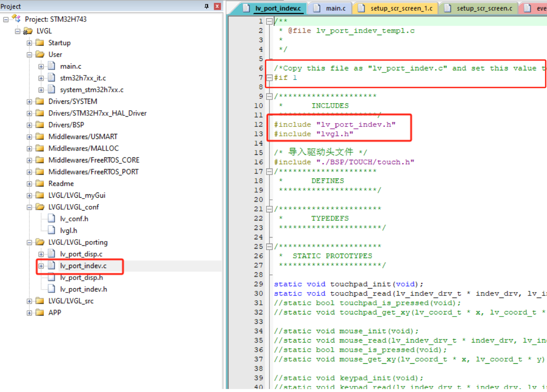Image resolution: width=547 pixels, height=392 pixels.
Task: Fold the INCLUDES comment block at line 9
Action: tap(269, 96)
